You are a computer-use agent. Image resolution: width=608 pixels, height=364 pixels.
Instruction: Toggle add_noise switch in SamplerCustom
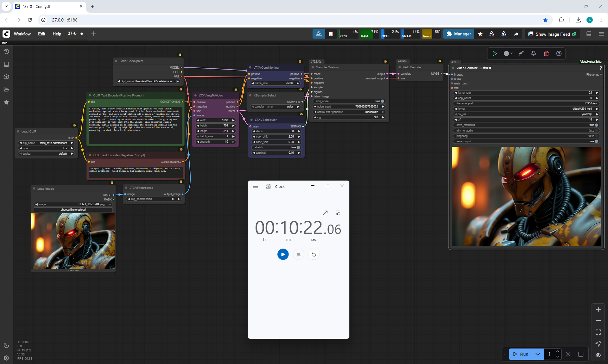pyautogui.click(x=382, y=101)
